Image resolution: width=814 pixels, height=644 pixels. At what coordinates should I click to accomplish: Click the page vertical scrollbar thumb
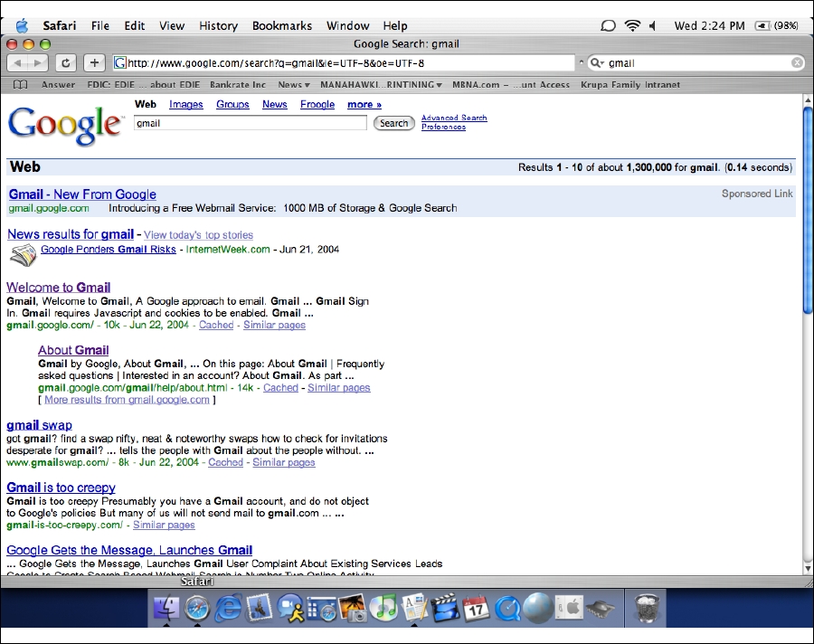point(808,210)
